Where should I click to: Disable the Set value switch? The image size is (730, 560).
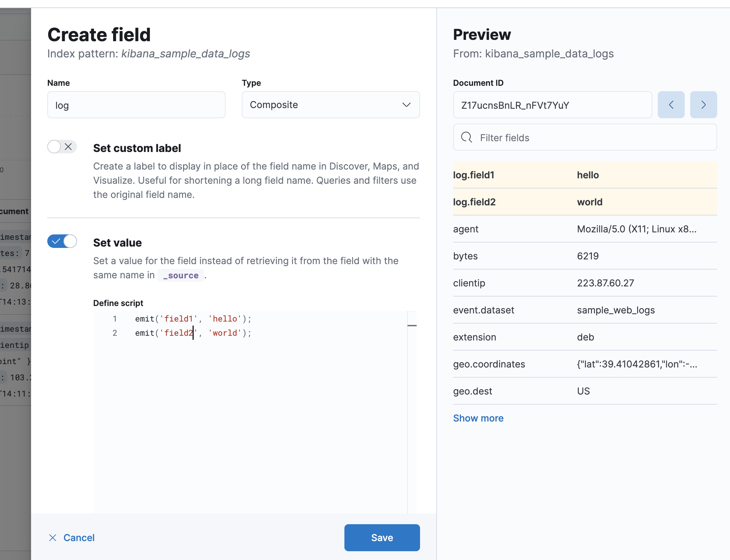pos(62,241)
